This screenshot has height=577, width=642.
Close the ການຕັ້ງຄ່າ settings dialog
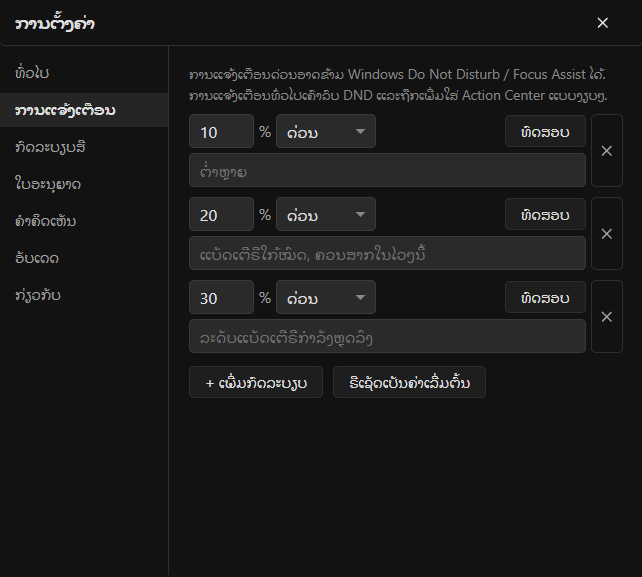click(x=602, y=23)
